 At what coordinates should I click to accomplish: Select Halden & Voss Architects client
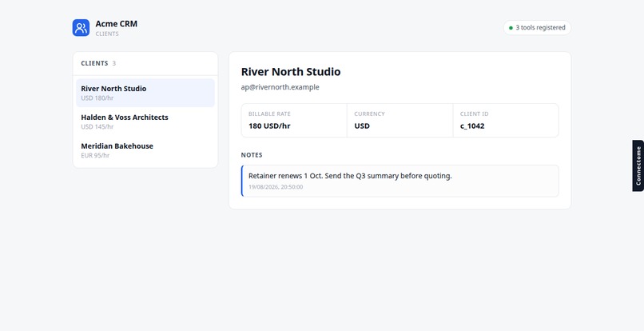tap(145, 122)
